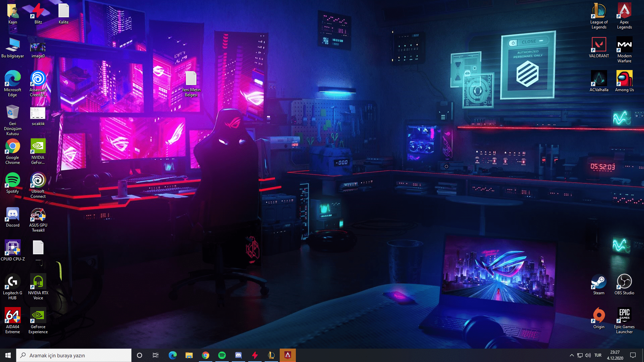The image size is (644, 362).
Task: Select the Yeni Metin Belgesi text file
Action: tap(191, 79)
